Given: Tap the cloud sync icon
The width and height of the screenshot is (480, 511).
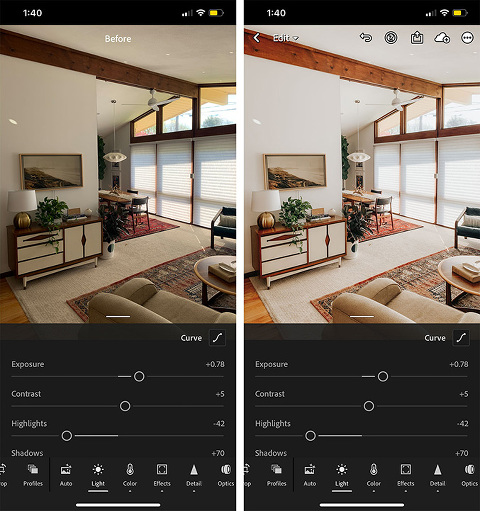Looking at the screenshot, I should pyautogui.click(x=442, y=38).
